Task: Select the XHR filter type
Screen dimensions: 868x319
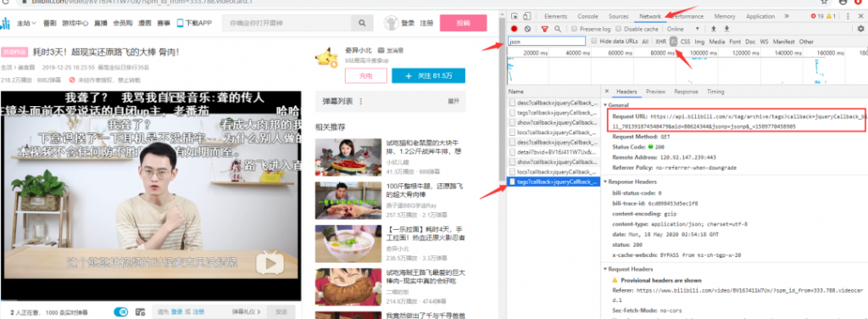Action: click(x=660, y=42)
